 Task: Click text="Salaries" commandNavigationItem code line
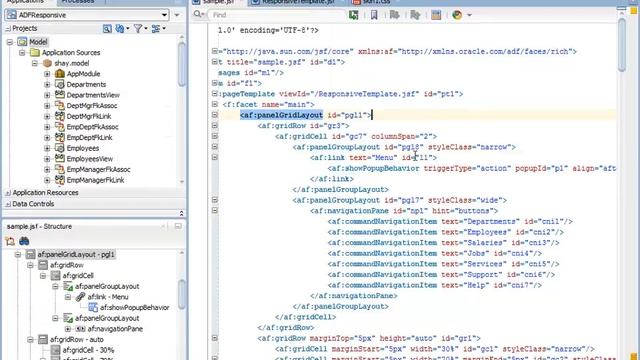click(x=443, y=243)
